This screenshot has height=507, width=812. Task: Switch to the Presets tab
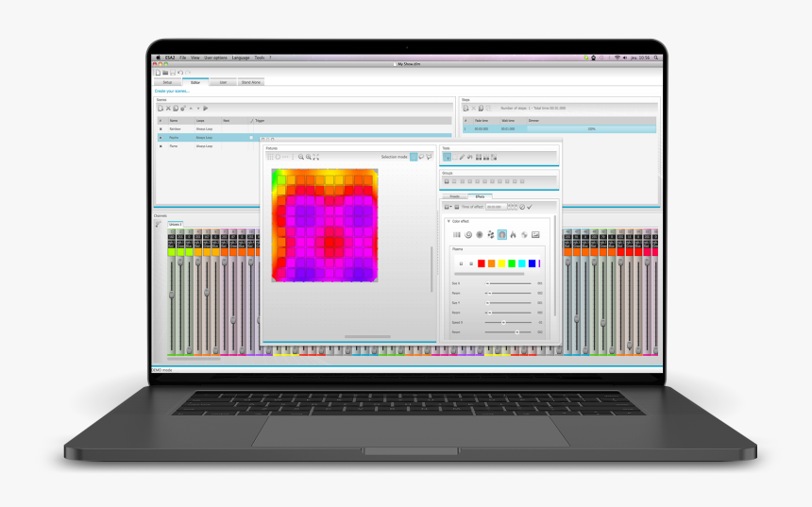[455, 196]
